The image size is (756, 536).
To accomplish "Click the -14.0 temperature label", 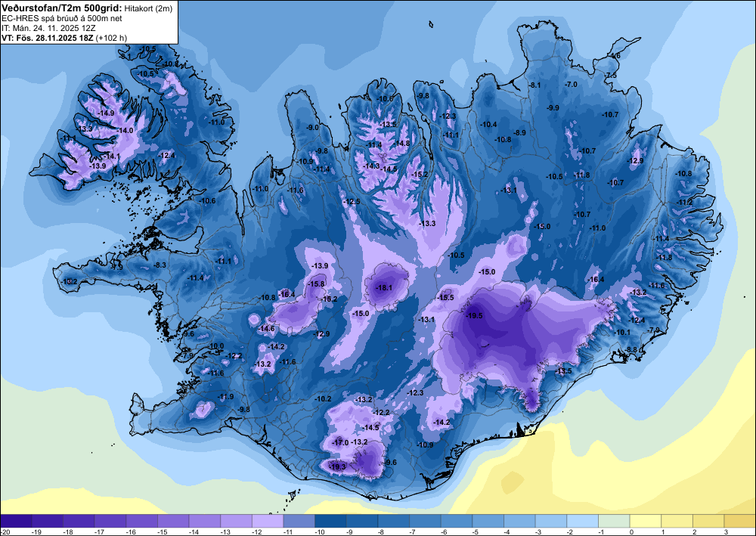I will click(x=125, y=131).
